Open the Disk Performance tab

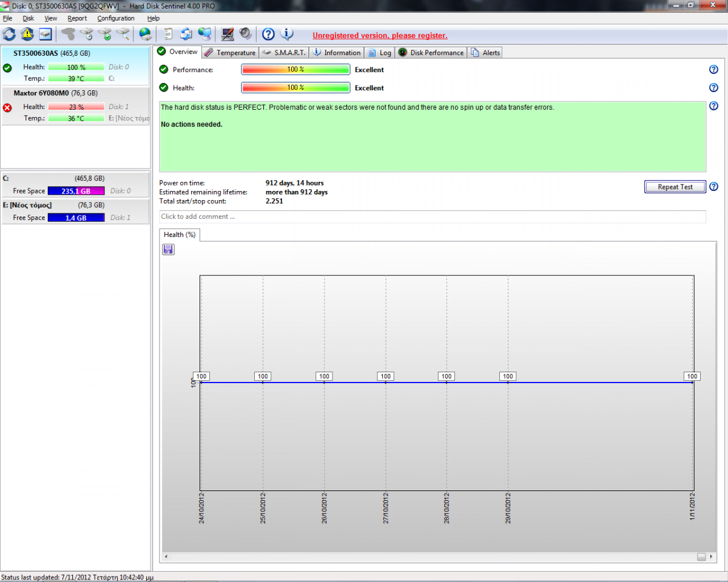pos(431,53)
